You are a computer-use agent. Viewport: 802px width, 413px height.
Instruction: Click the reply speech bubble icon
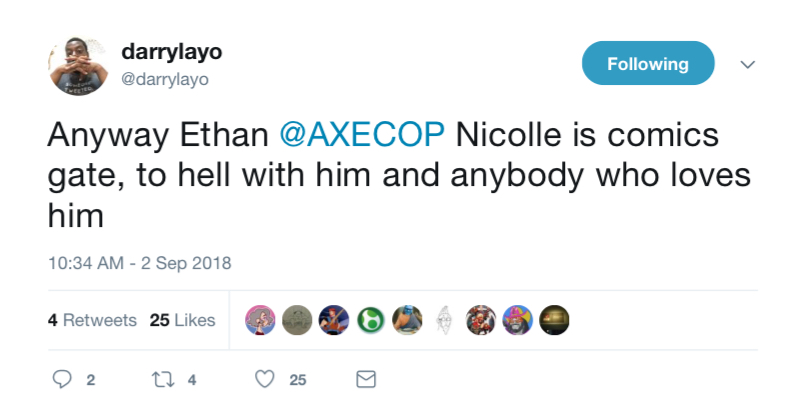pos(62,379)
